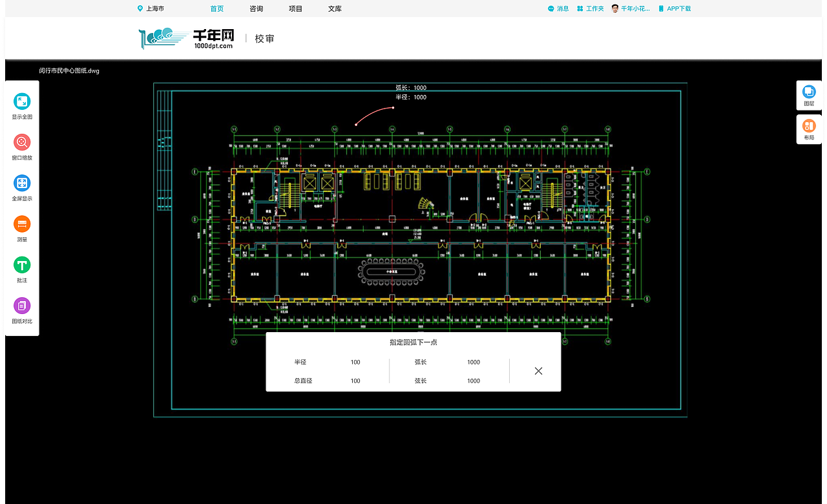Select the 窗口缩放 window zoom tool

point(22,142)
